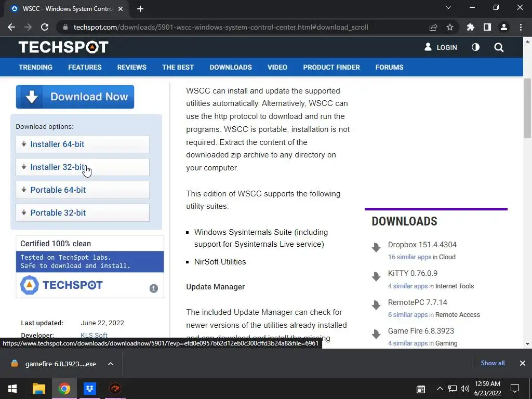The height and width of the screenshot is (399, 532).
Task: Open the FEATURES nav item
Action: click(x=85, y=67)
